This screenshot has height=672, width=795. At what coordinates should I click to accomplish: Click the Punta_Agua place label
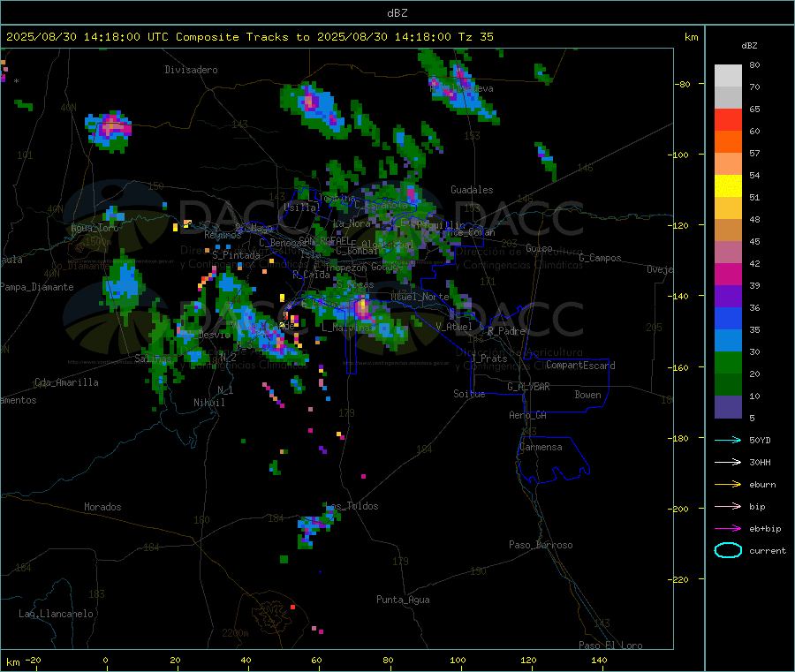click(x=403, y=600)
